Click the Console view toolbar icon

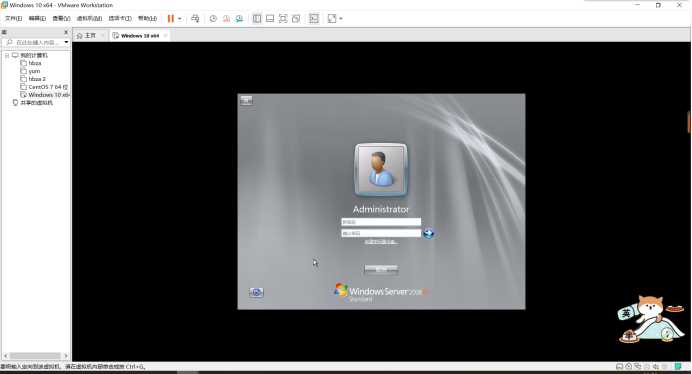[314, 19]
